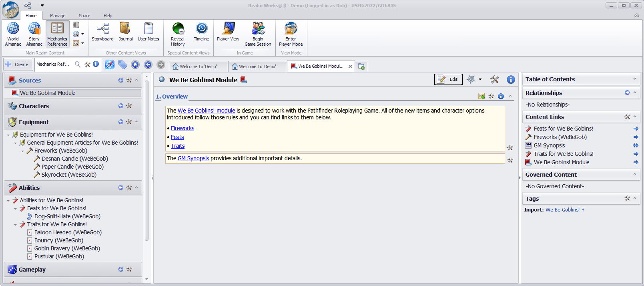Open the Help ribbon tab
Screen dimensions: 644x286
tap(108, 16)
